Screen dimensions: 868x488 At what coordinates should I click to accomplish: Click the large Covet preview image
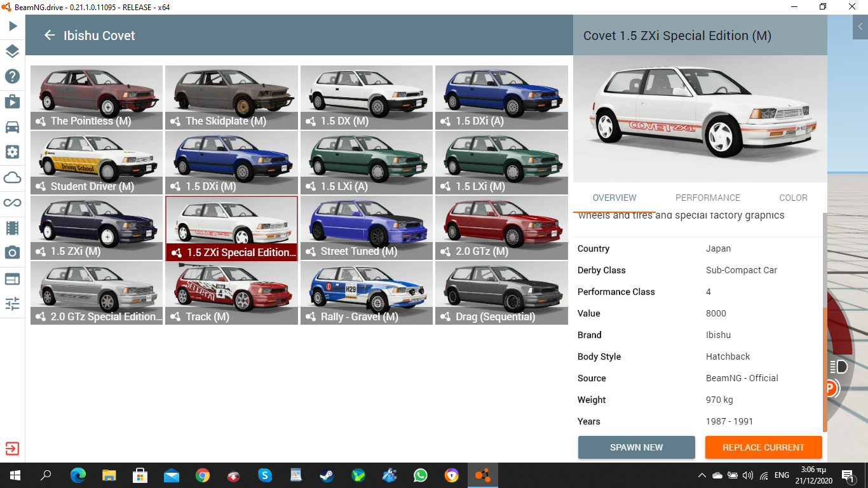point(700,119)
